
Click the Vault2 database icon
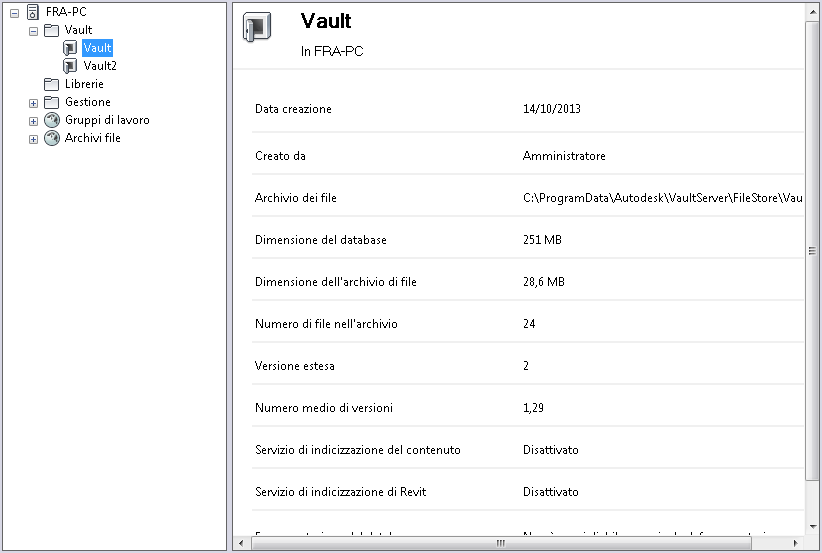point(71,66)
